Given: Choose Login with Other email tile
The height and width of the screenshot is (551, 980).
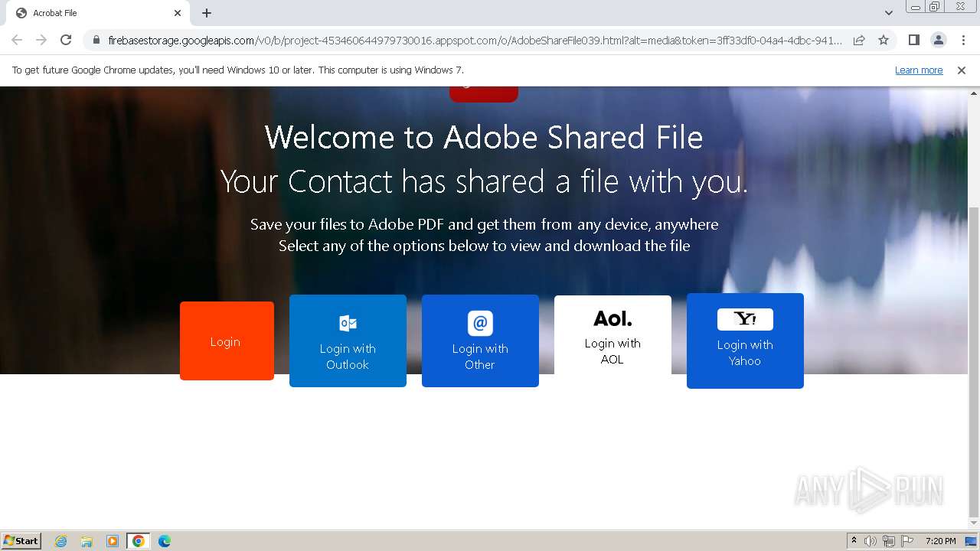Looking at the screenshot, I should [480, 341].
